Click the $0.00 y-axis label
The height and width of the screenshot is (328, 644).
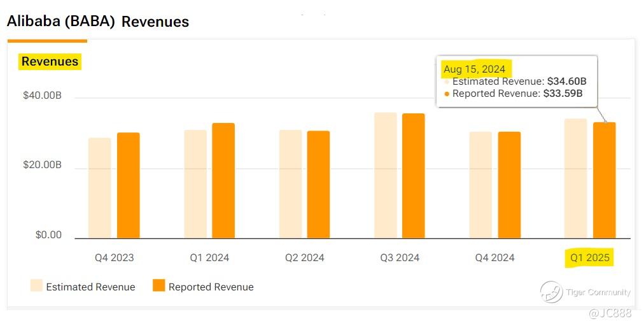48,235
